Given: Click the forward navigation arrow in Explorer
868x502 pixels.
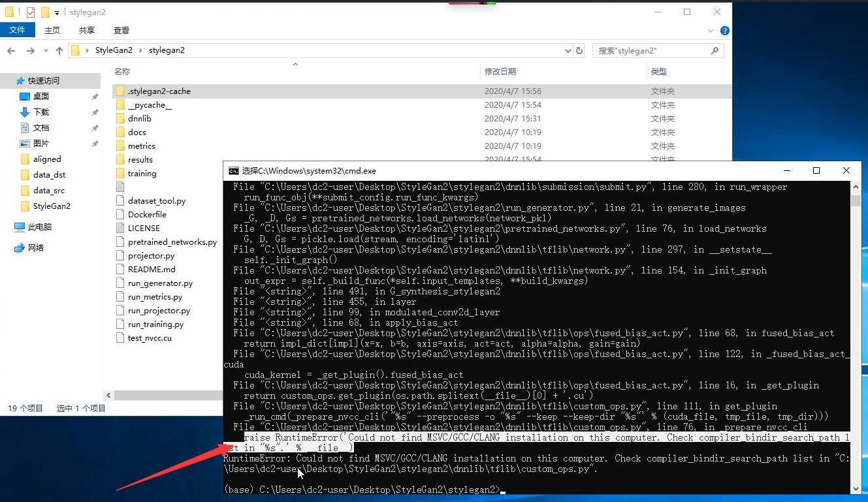Looking at the screenshot, I should 30,50.
